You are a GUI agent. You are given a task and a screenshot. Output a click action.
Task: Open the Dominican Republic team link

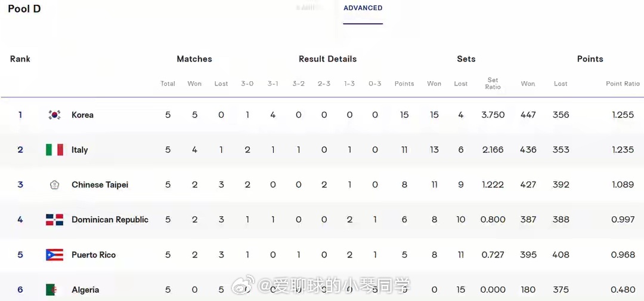110,220
